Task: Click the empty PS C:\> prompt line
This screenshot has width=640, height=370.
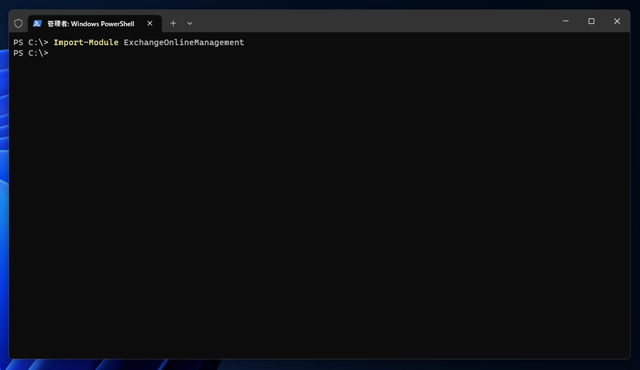Action: click(31, 53)
